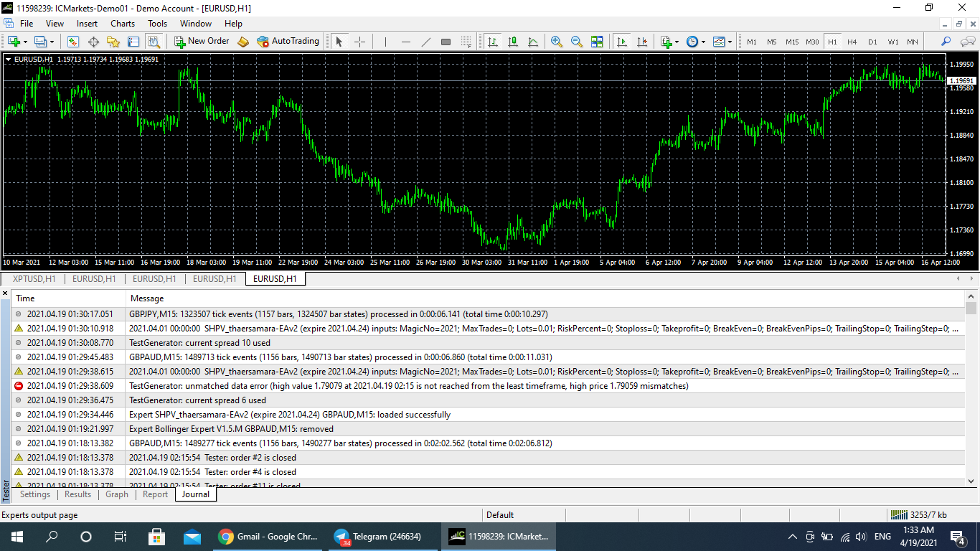
Task: Expand the templates dropdown arrow
Action: (x=730, y=42)
